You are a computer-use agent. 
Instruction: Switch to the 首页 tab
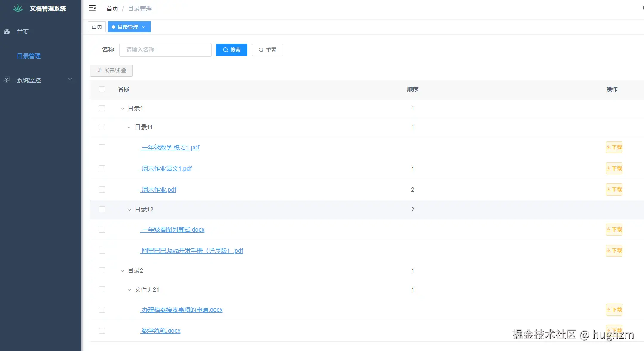[97, 27]
